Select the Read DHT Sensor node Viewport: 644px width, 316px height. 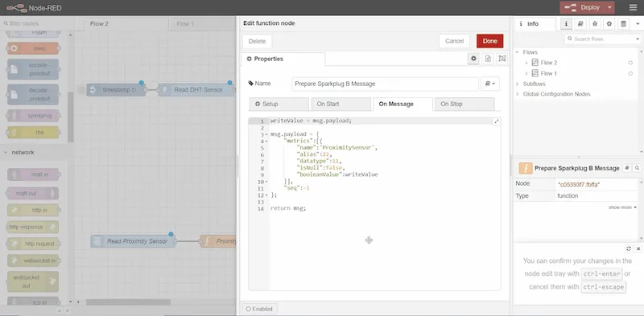pos(196,90)
